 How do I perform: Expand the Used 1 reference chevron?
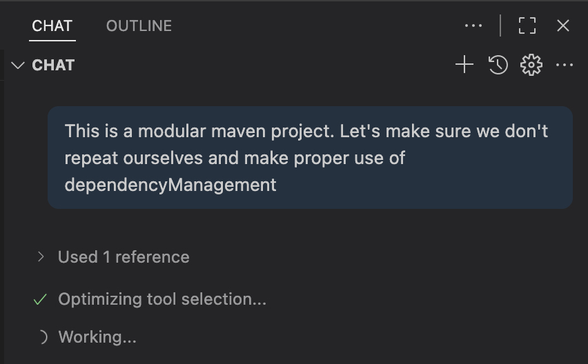[41, 257]
